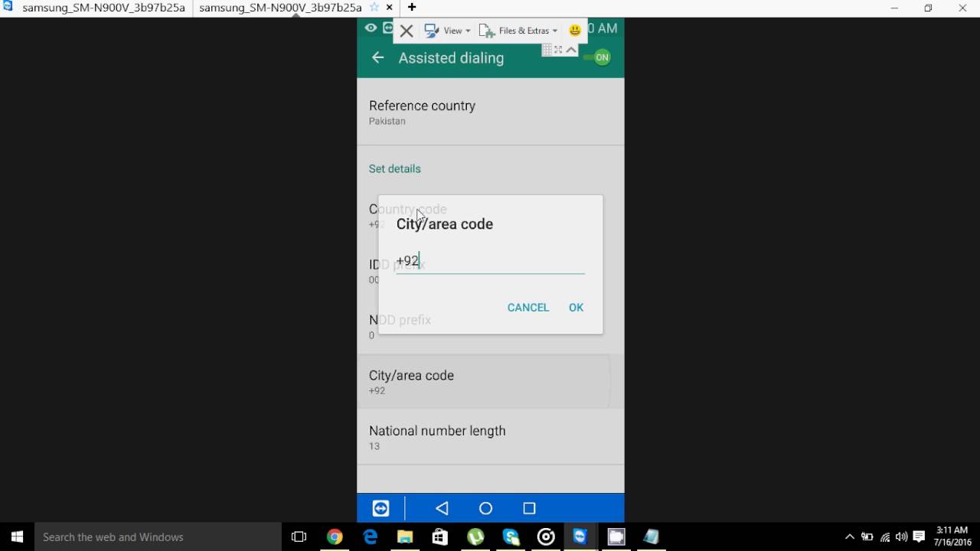Go back from Assisted dialing screen
The image size is (980, 551).
tap(377, 57)
